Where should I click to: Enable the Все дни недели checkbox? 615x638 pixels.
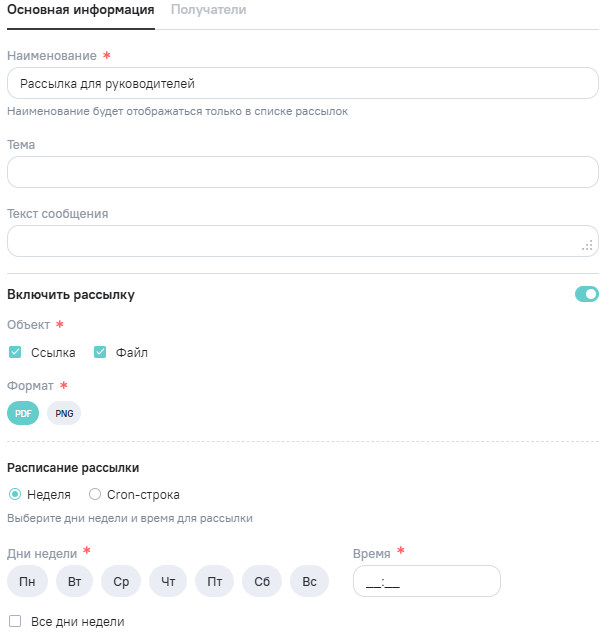15,621
